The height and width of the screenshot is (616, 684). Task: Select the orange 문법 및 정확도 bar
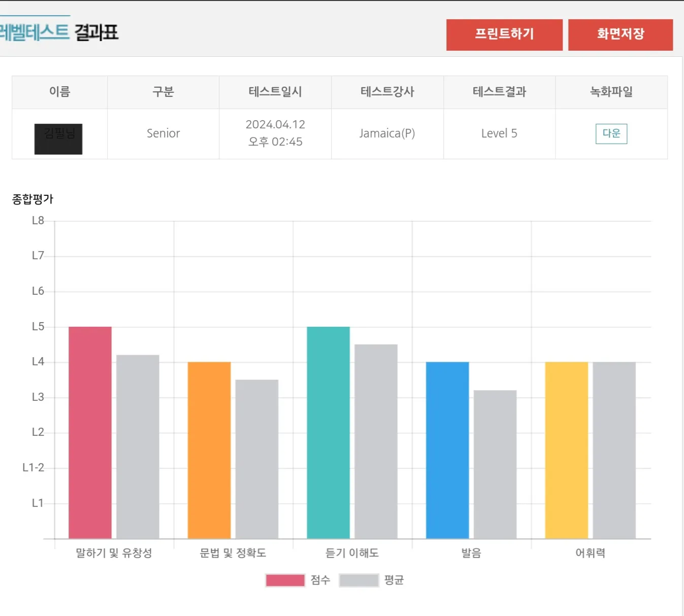tap(209, 449)
